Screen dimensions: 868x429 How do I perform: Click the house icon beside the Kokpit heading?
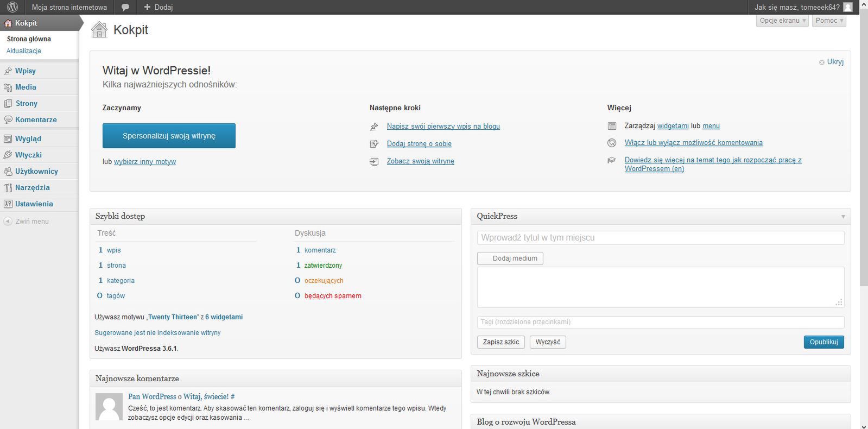pyautogui.click(x=99, y=30)
